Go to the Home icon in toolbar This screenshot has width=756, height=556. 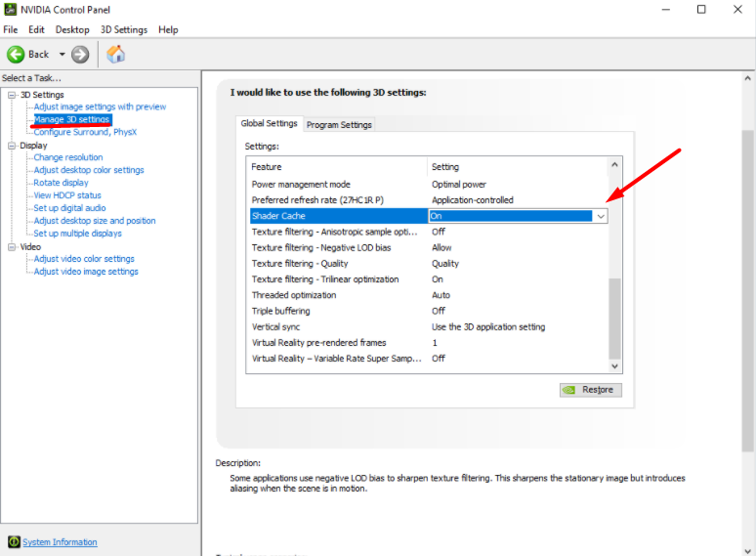click(115, 54)
